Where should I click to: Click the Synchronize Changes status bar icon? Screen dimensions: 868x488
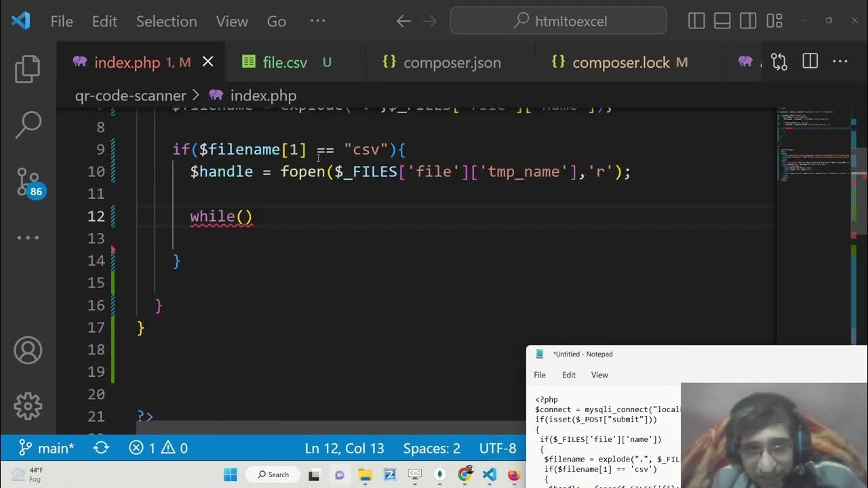pos(102,448)
